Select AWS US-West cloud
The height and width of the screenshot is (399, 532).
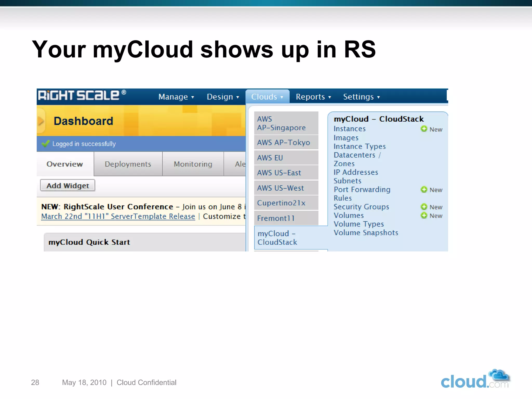(286, 188)
